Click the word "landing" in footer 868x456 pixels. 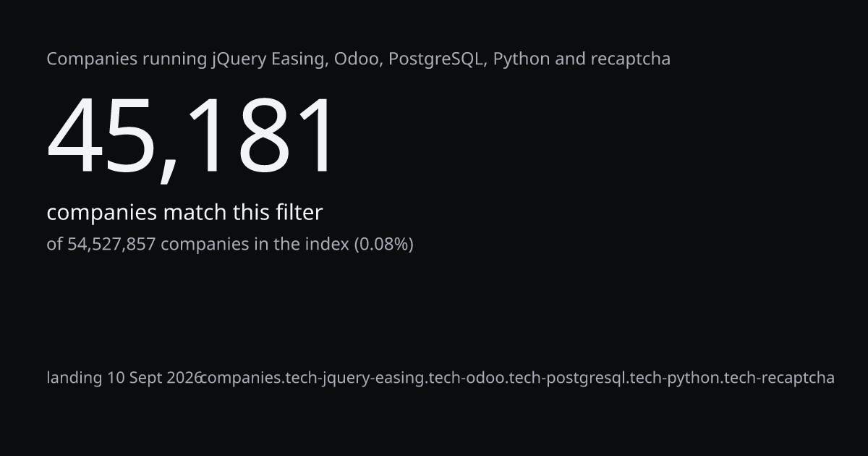75,378
